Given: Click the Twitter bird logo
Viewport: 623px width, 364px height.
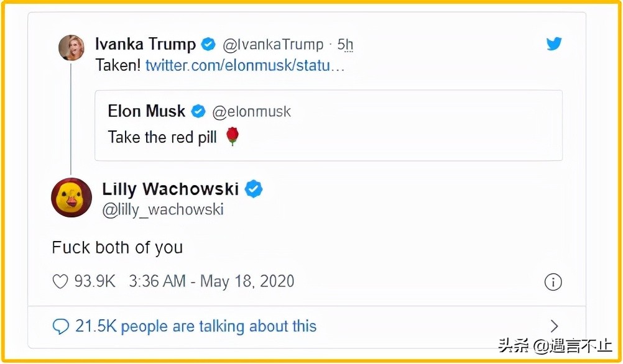Looking at the screenshot, I should click(x=554, y=45).
